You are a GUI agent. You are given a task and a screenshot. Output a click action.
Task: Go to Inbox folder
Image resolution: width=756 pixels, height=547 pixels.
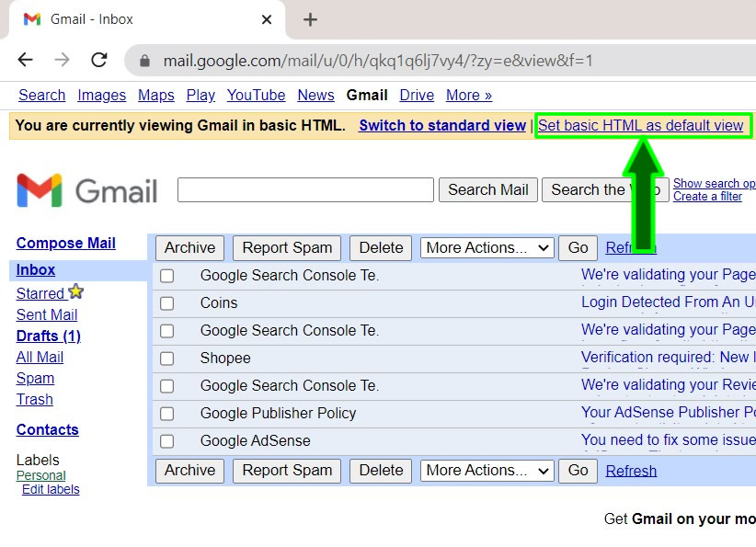pos(36,270)
